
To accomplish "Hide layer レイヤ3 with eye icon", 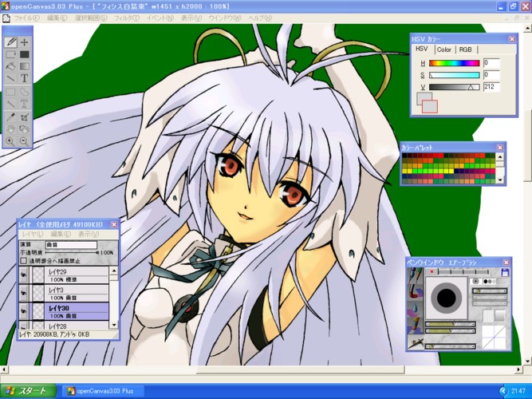I will pos(23,294).
